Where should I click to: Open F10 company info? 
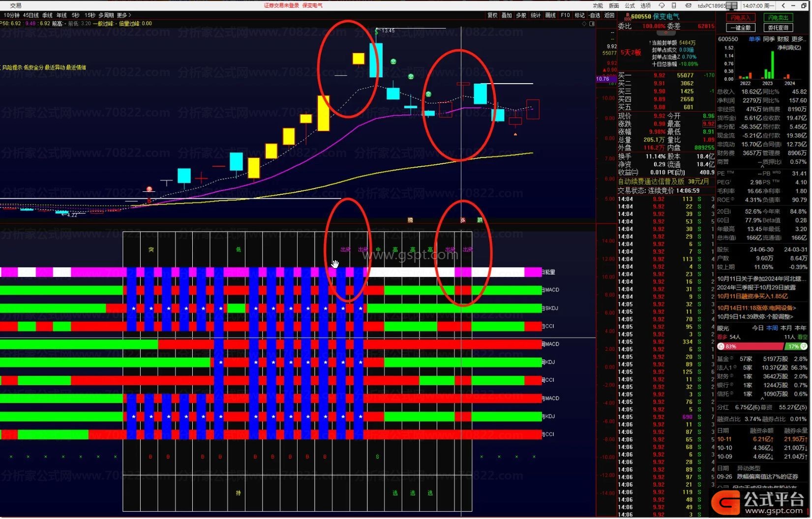(x=566, y=15)
